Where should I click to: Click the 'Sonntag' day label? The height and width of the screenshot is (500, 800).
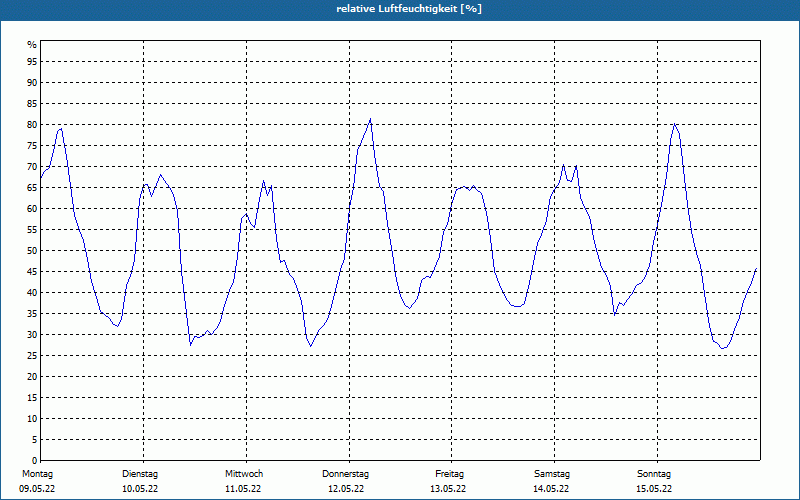654,474
